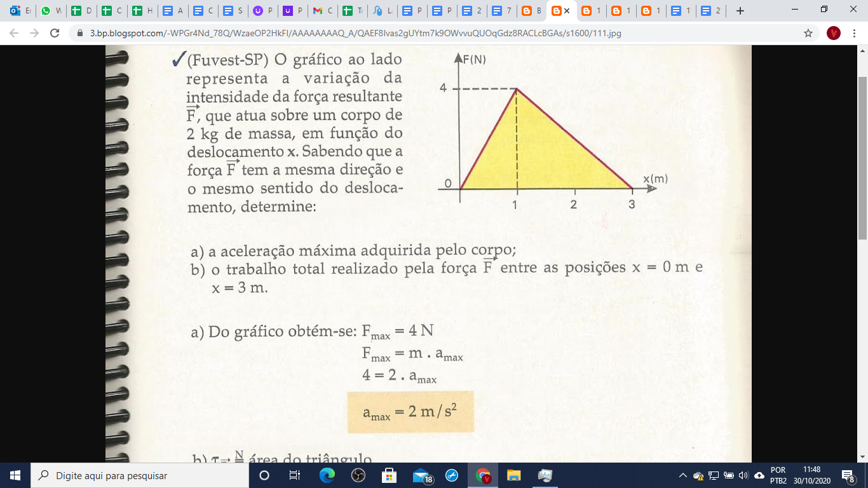Screen dimensions: 868x488
Task: Open the blue wrench app on the taskbar
Action: point(452,475)
